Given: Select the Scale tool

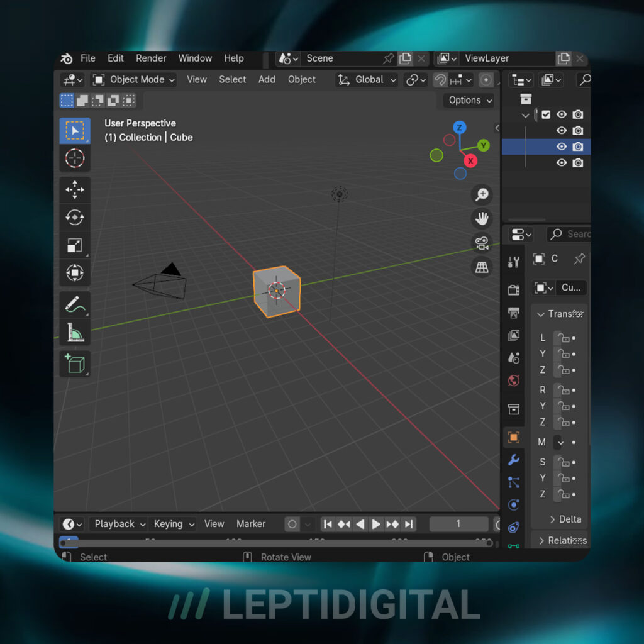Looking at the screenshot, I should click(75, 245).
